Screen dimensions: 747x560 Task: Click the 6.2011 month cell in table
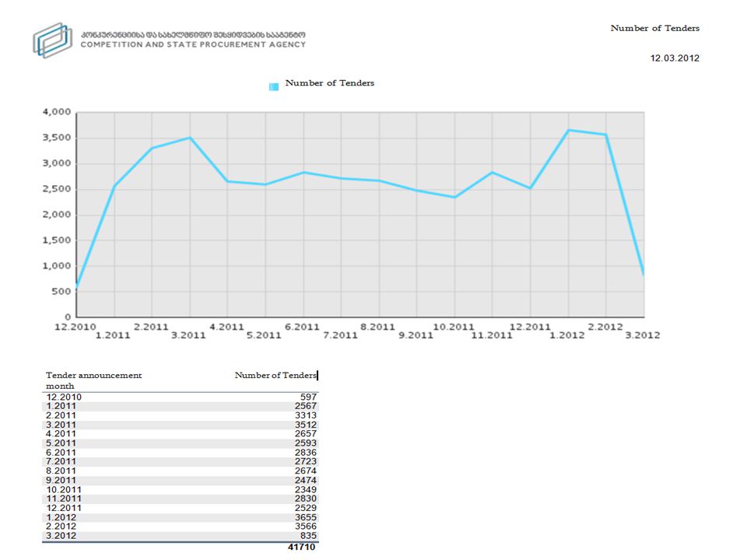[x=61, y=453]
